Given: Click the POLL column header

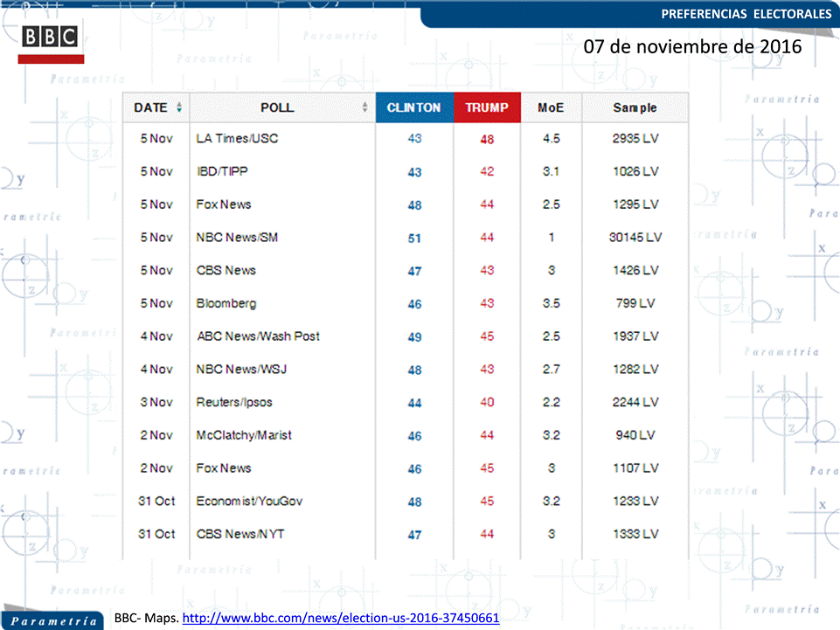Looking at the screenshot, I should coord(282,107).
